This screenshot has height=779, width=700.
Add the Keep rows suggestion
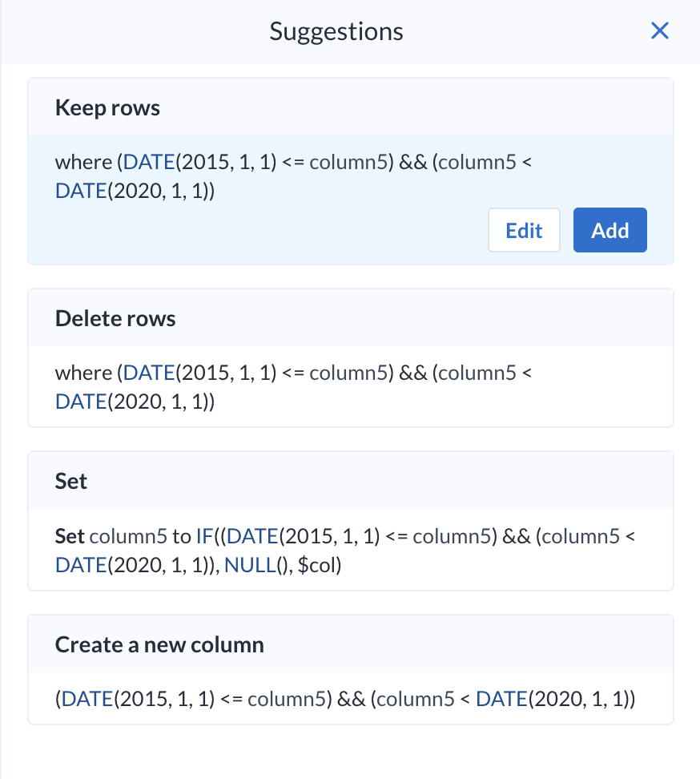coord(609,231)
